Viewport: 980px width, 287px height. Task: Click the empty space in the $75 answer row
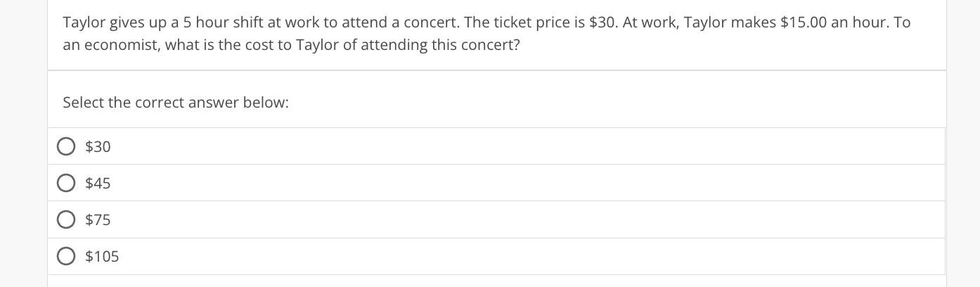click(x=492, y=219)
